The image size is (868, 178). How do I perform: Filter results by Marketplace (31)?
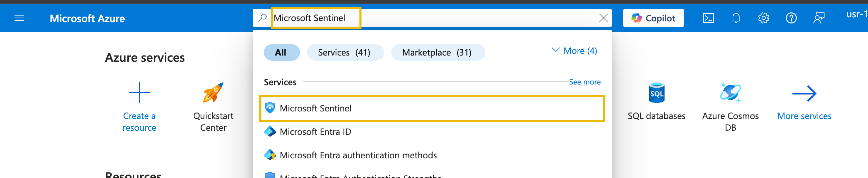pos(437,52)
